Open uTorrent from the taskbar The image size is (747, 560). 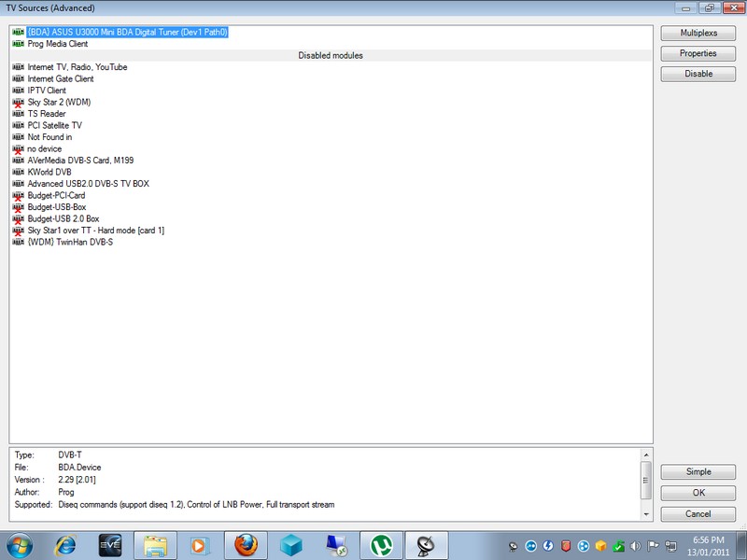tap(381, 543)
